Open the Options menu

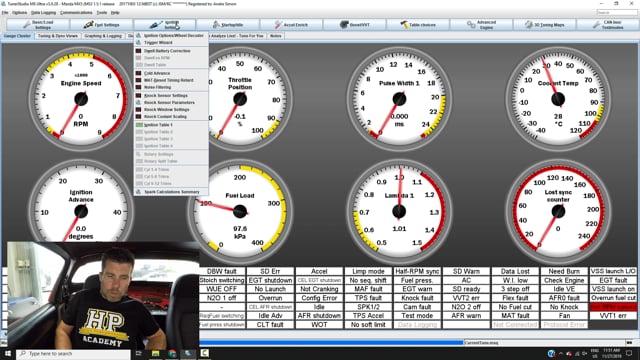19,13
